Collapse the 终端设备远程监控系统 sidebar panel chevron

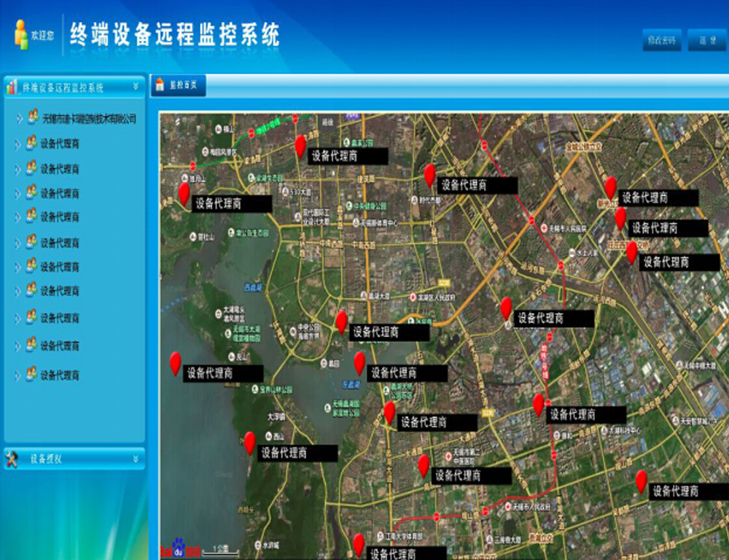point(136,86)
